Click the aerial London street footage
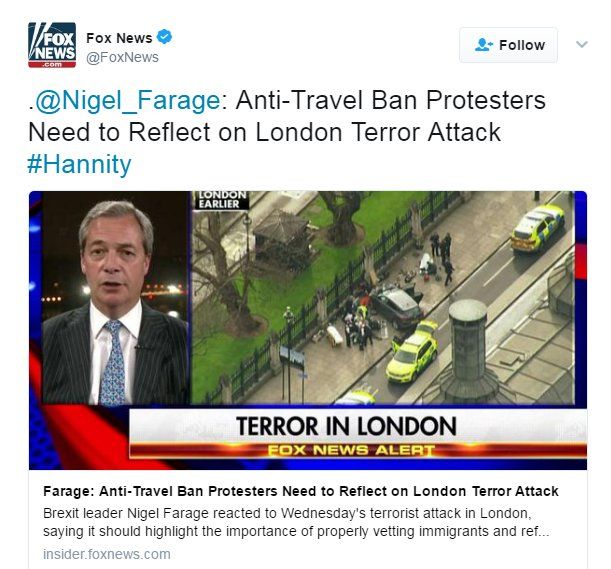 click(383, 297)
